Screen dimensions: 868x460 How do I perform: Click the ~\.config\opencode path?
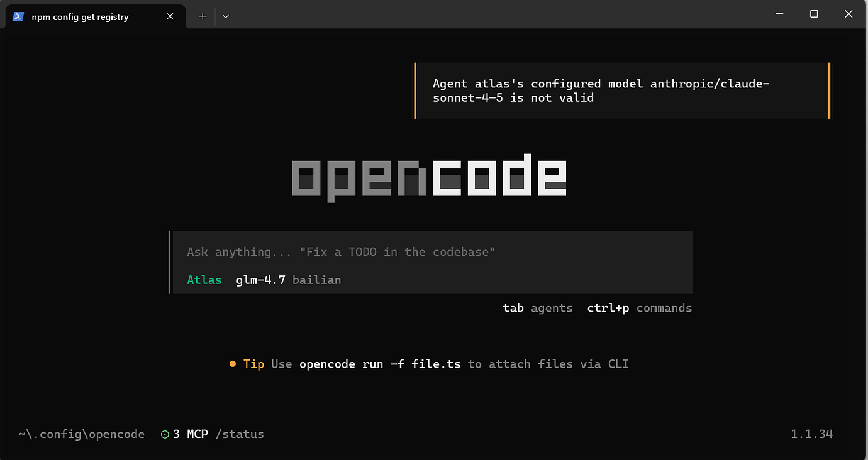(x=82, y=434)
